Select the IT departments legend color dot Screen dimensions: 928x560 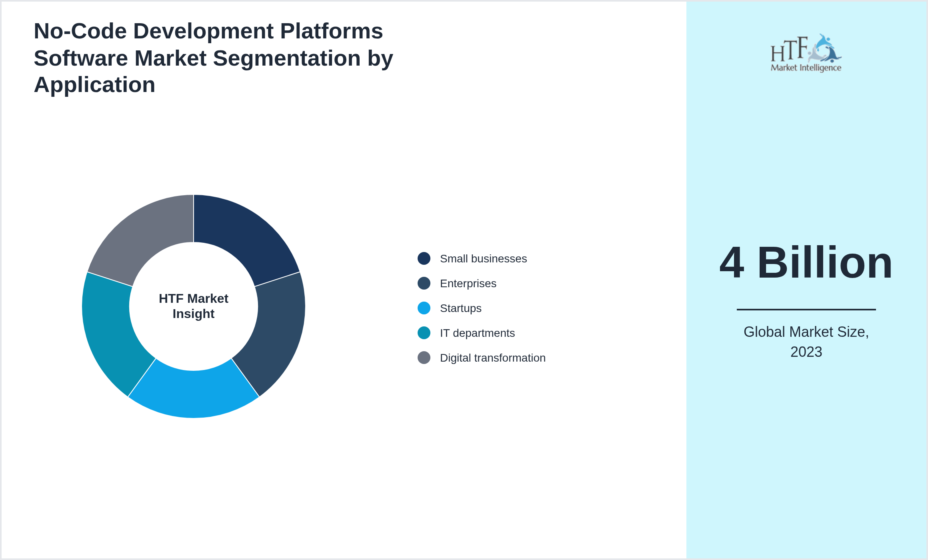point(424,333)
